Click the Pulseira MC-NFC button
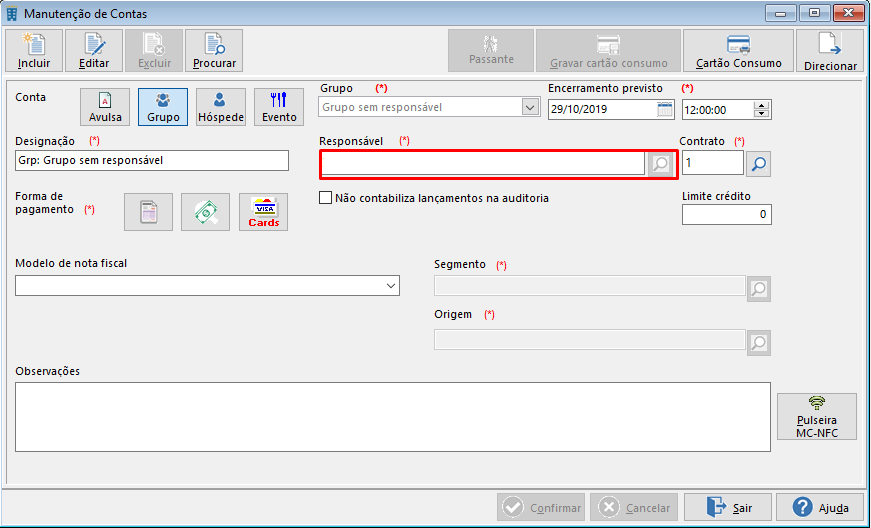 817,416
